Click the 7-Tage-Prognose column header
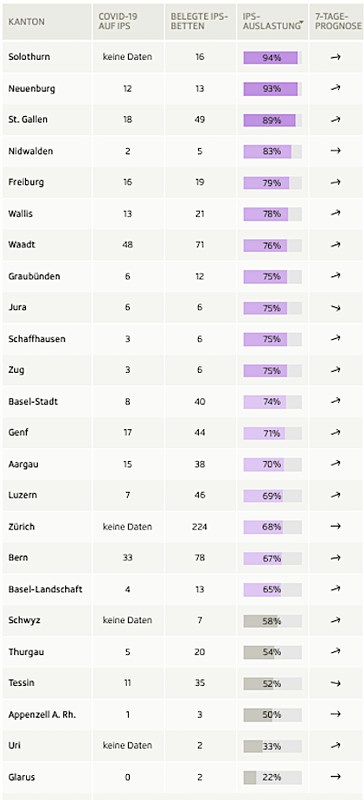The image size is (364, 800). [x=336, y=22]
